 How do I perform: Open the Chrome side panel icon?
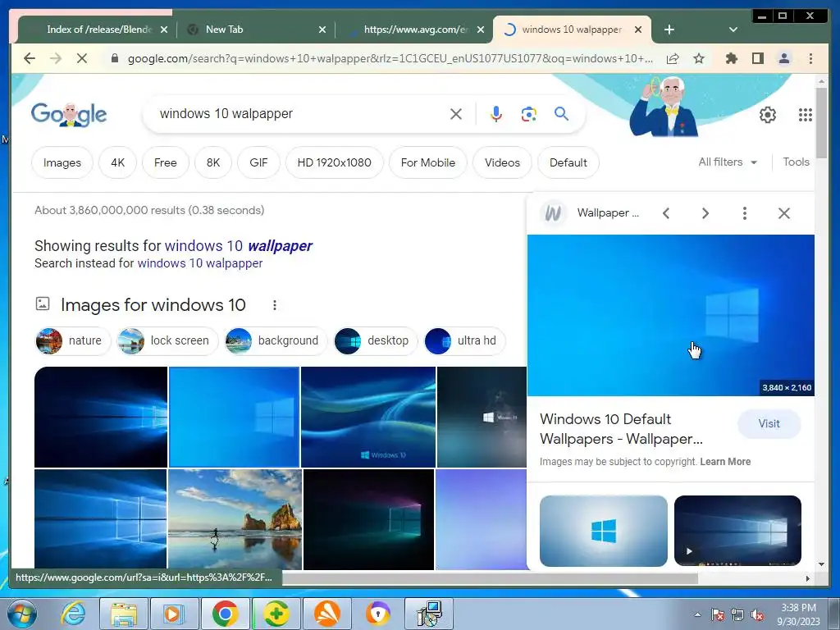[x=757, y=58]
